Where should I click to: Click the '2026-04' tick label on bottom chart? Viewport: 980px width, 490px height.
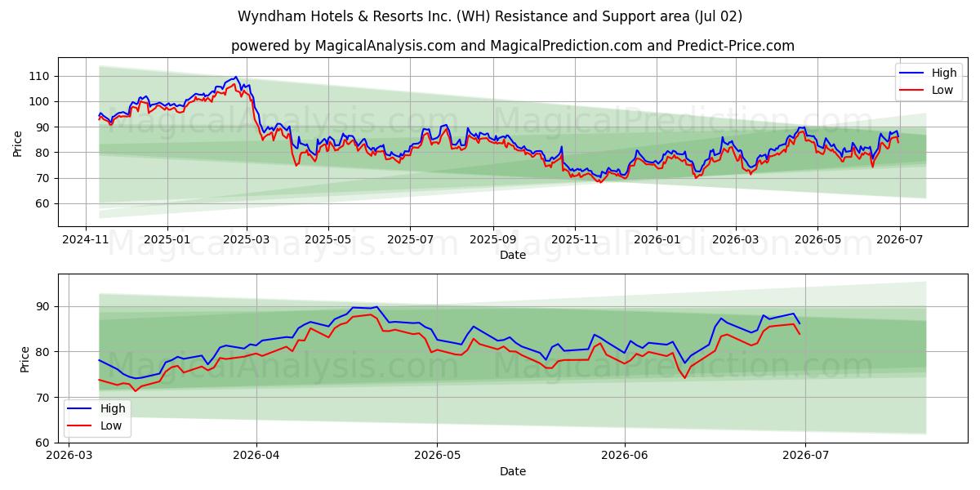tap(256, 457)
